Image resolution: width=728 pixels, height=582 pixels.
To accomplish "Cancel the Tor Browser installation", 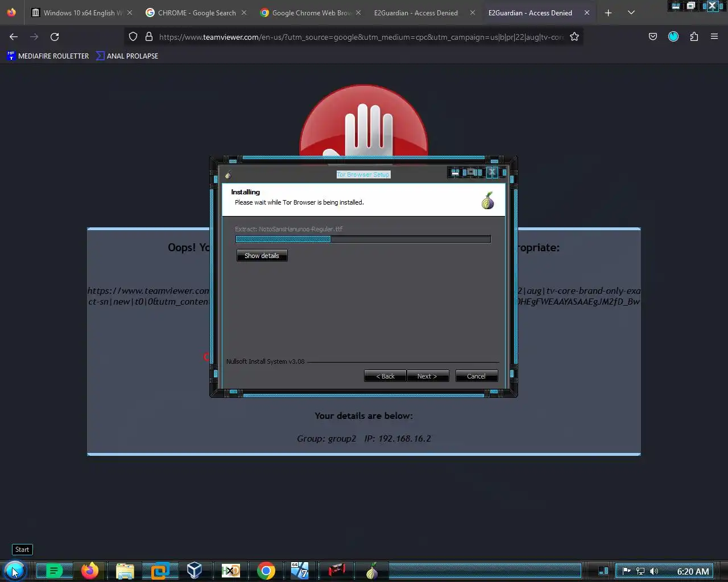I will click(476, 376).
